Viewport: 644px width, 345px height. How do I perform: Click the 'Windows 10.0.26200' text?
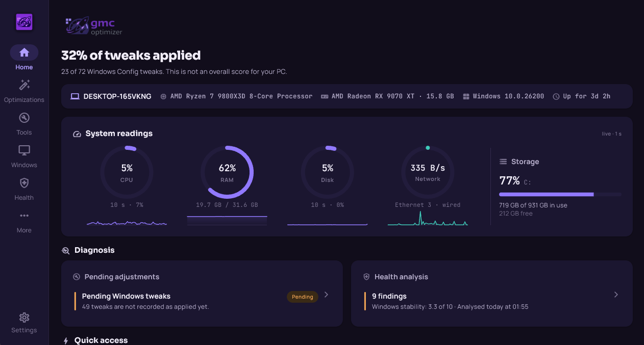pyautogui.click(x=508, y=96)
